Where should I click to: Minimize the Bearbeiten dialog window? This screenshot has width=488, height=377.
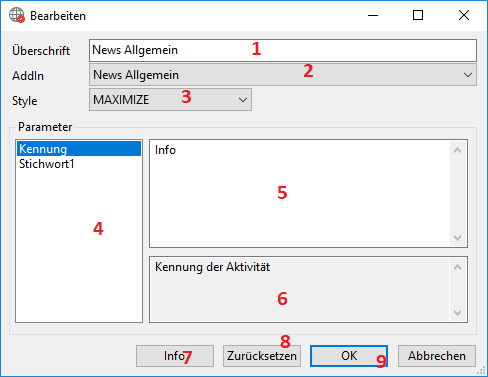click(x=373, y=15)
